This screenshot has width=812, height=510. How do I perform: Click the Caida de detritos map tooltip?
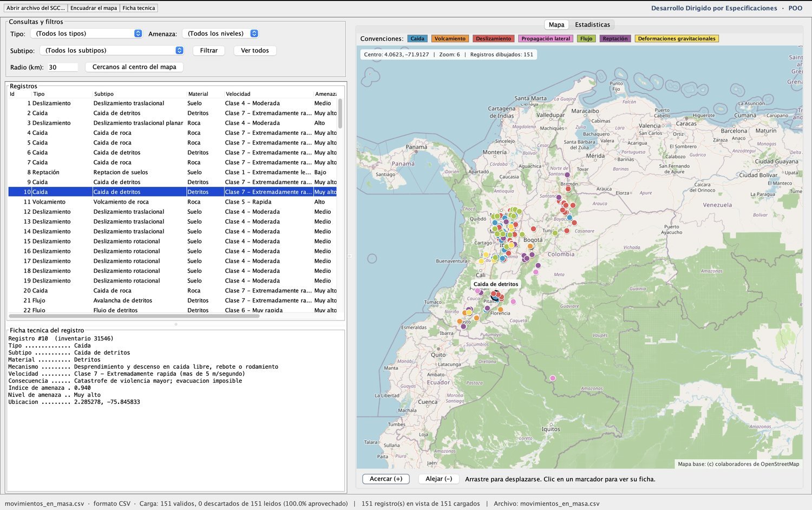pos(495,284)
